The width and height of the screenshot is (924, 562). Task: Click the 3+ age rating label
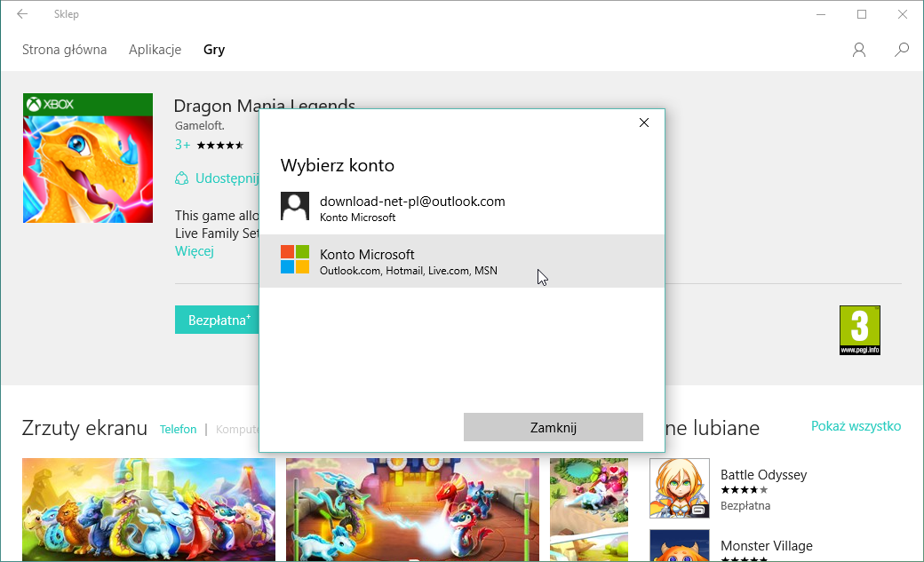pos(183,145)
